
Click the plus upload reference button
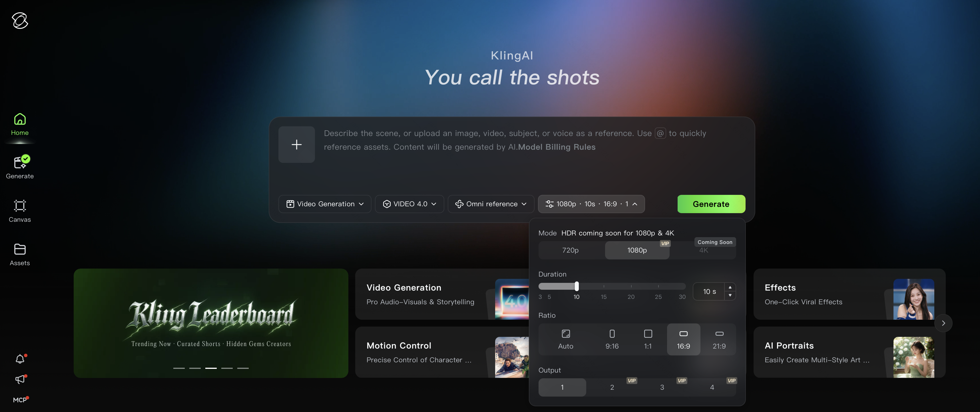[x=296, y=145]
